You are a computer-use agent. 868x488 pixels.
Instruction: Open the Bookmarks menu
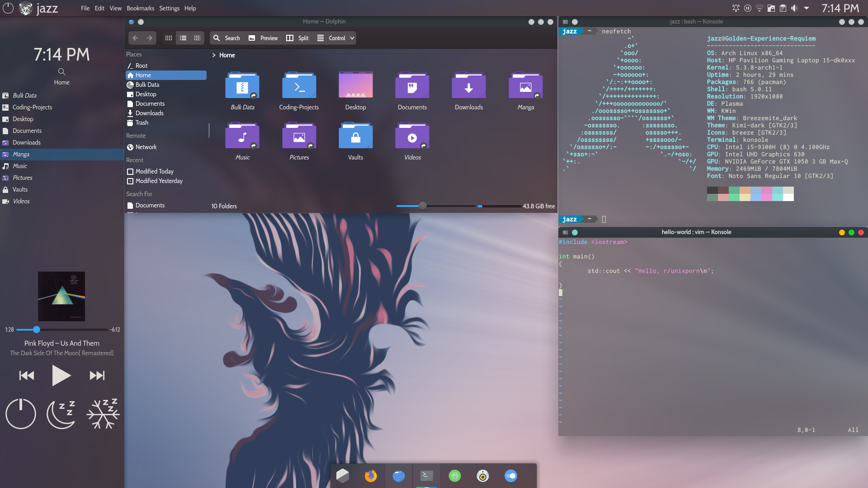pos(140,8)
